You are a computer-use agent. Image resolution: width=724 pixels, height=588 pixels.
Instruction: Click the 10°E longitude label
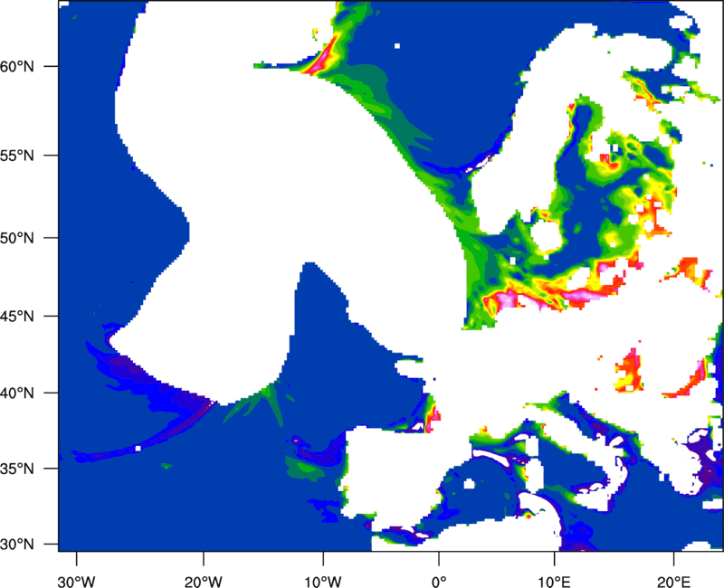click(x=554, y=582)
